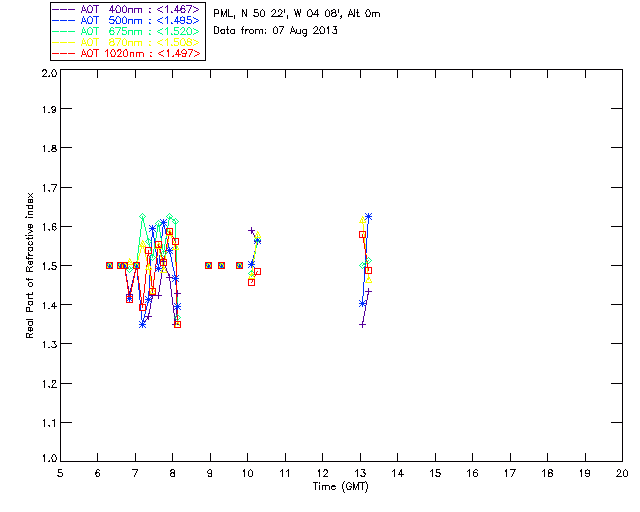Viewport: 640px width, 512px height.
Task: Click y-axis tick label 1.4
Action: coord(49,305)
